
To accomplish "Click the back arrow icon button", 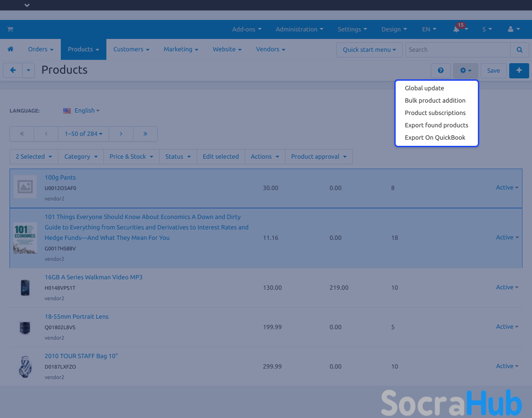I will click(13, 70).
